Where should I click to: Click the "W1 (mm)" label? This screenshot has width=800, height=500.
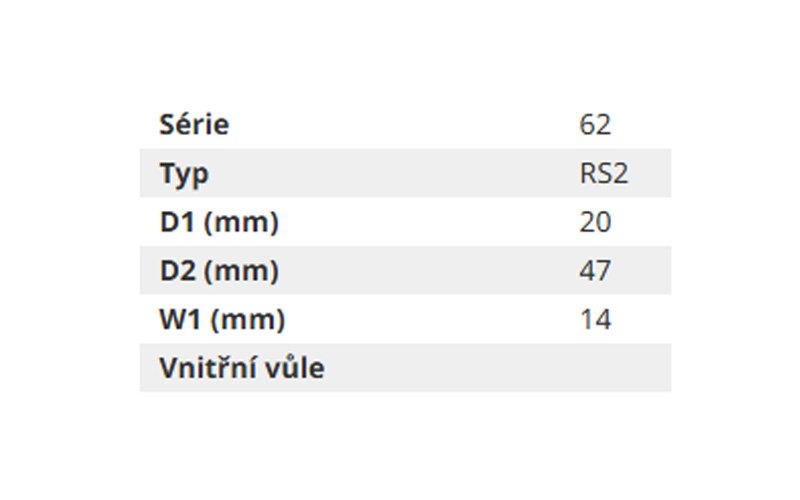222,320
